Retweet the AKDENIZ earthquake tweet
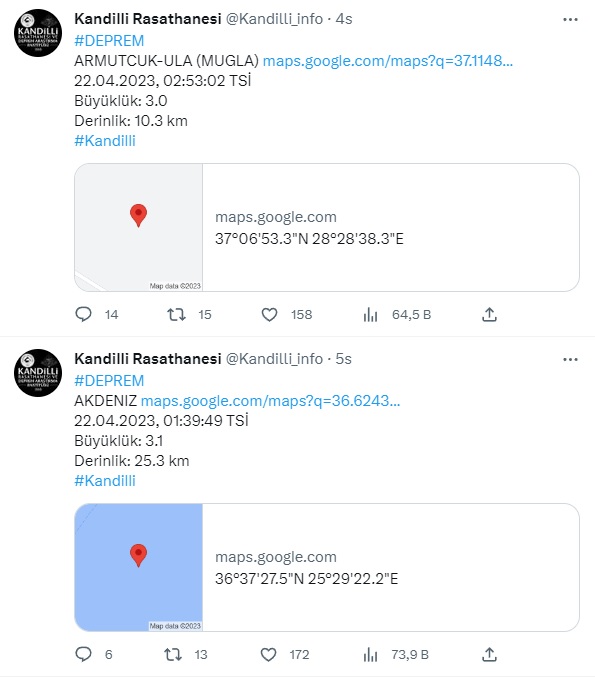The height and width of the screenshot is (680, 595). coord(173,654)
